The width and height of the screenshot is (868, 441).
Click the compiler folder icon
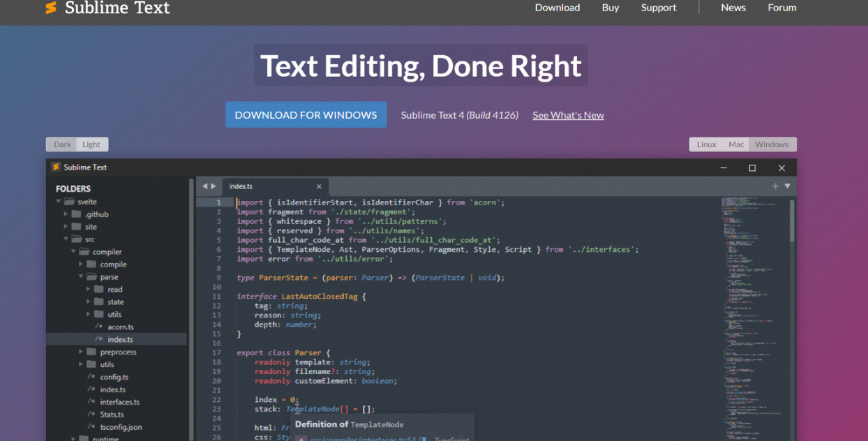pyautogui.click(x=84, y=252)
